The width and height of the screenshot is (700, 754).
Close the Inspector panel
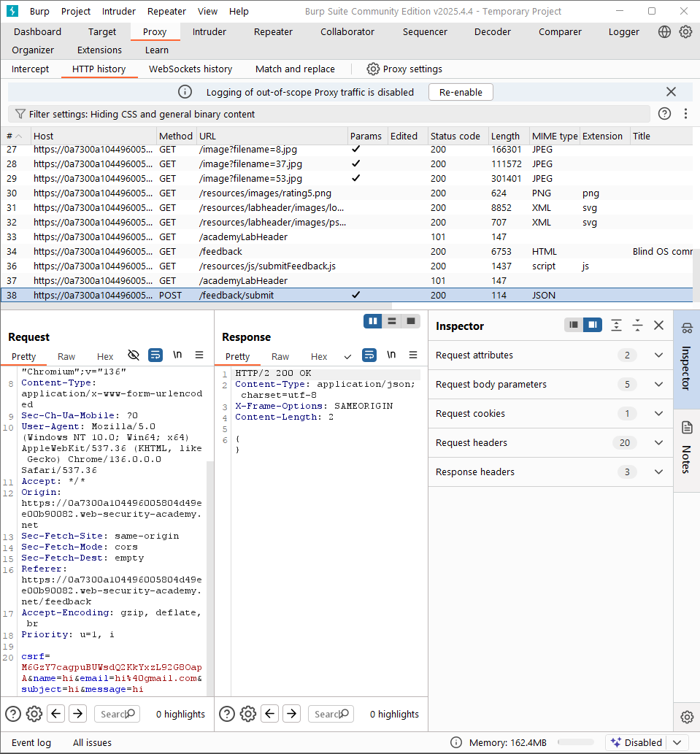pyautogui.click(x=658, y=326)
